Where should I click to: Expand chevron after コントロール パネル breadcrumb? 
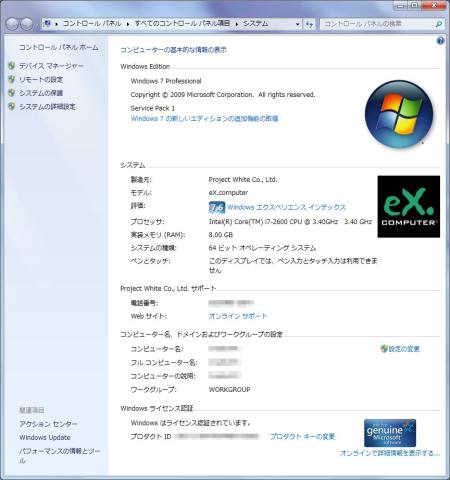[128, 24]
